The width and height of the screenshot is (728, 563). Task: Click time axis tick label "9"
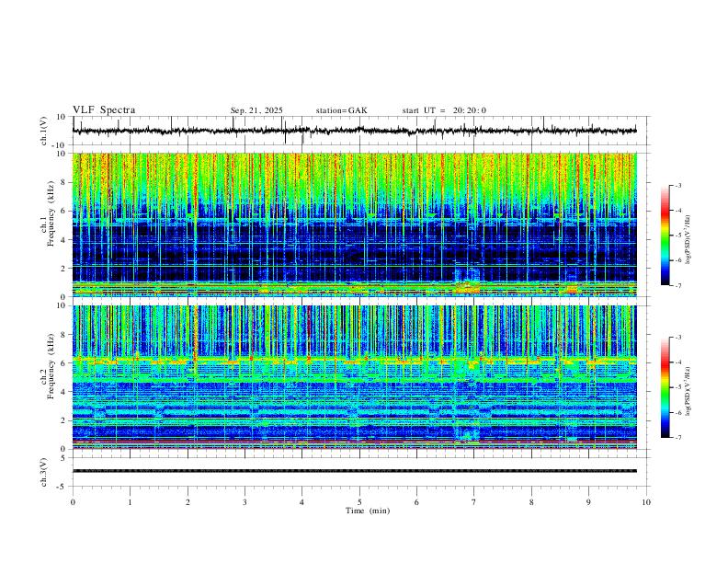coord(588,502)
